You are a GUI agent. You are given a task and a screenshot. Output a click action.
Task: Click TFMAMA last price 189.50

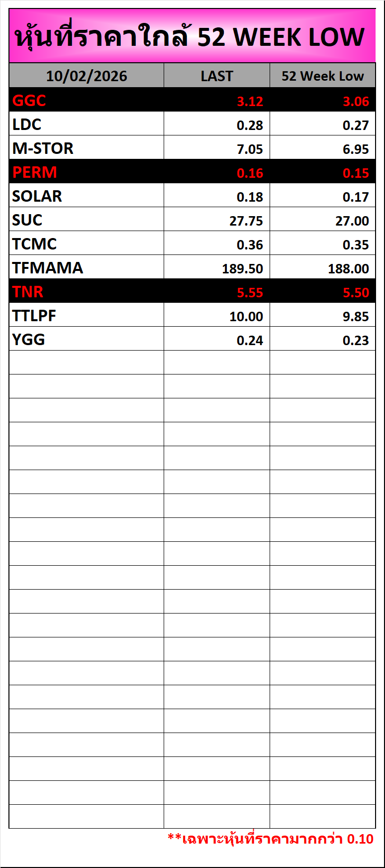pos(242,269)
